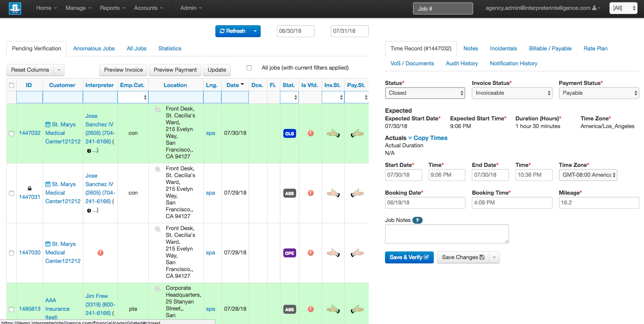Check the row checkbox for job 1447030
The height and width of the screenshot is (324, 644).
12,253
